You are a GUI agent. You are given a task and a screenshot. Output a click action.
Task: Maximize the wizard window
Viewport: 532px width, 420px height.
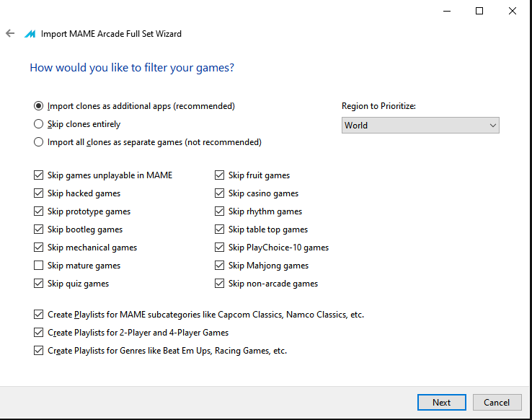479,12
